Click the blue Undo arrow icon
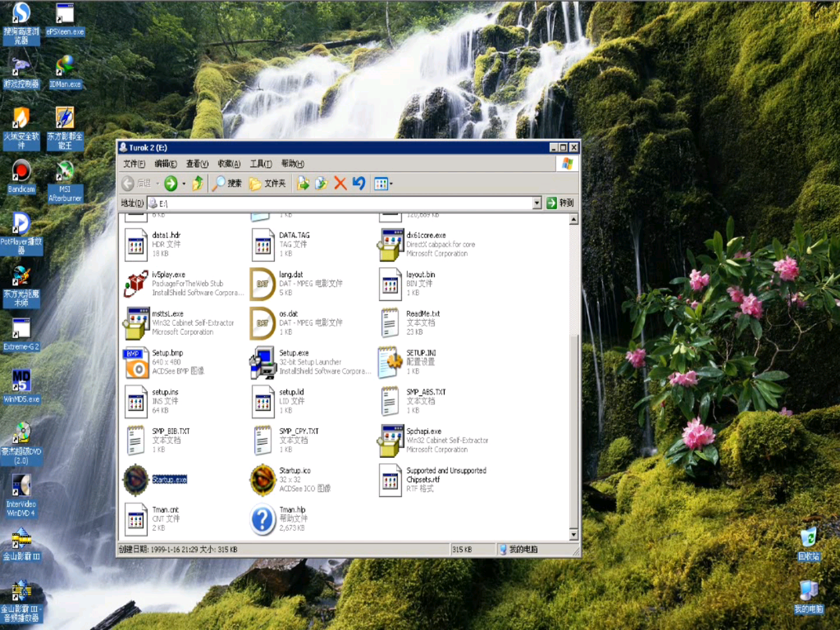The image size is (840, 630). (x=359, y=184)
